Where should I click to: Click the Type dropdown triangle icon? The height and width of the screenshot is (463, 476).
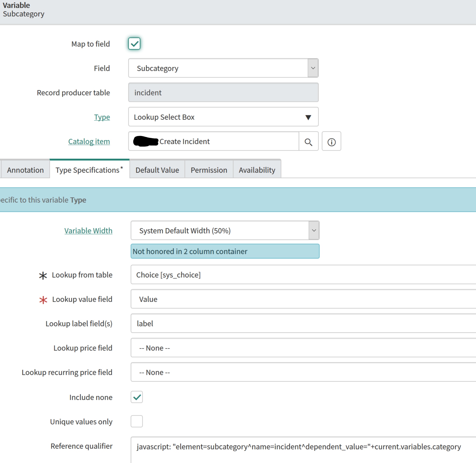pyautogui.click(x=308, y=117)
